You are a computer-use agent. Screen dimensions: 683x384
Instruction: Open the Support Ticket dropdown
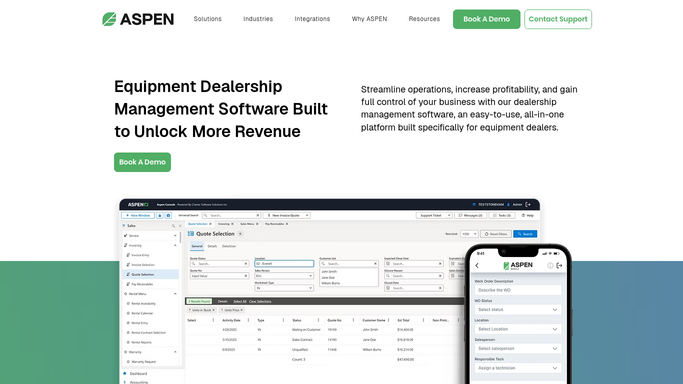pyautogui.click(x=433, y=216)
